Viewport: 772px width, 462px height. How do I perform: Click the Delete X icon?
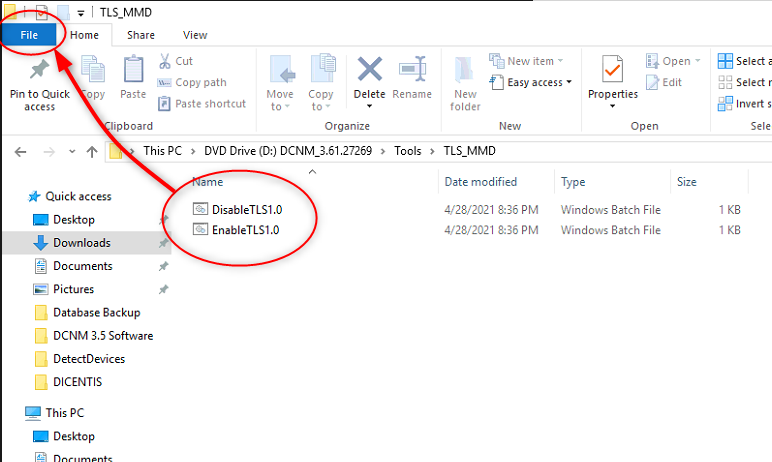click(x=369, y=69)
